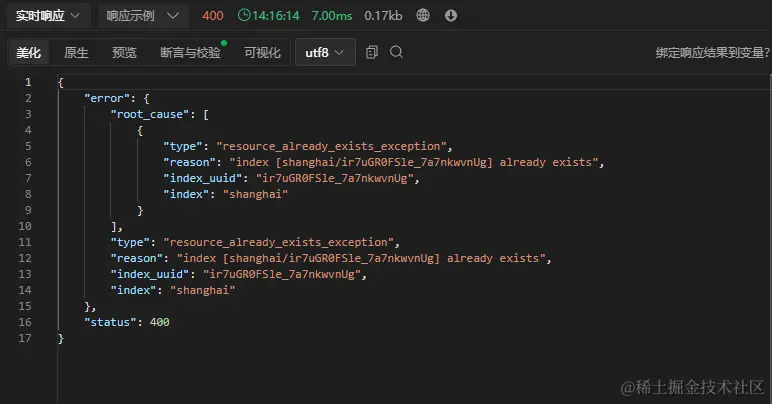The image size is (772, 404).
Task: Click the index_uuid value on line 13
Action: click(x=282, y=274)
